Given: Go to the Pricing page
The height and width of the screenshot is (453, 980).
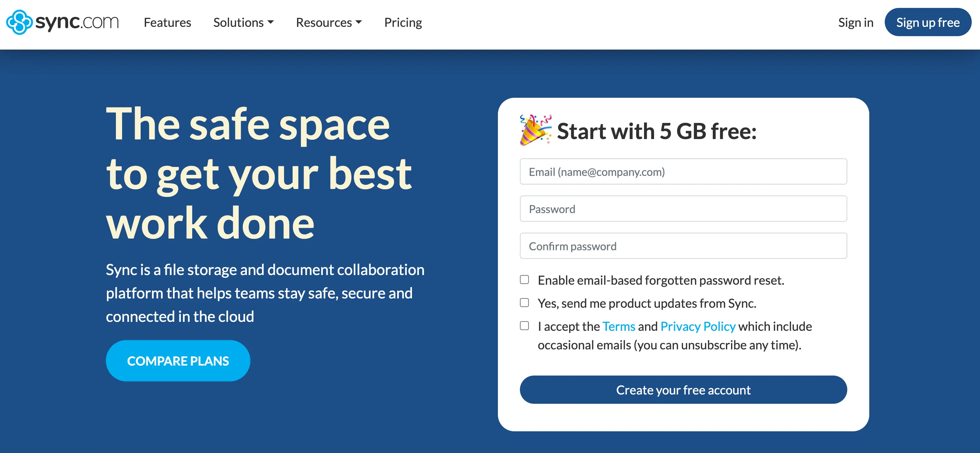Looking at the screenshot, I should point(403,22).
